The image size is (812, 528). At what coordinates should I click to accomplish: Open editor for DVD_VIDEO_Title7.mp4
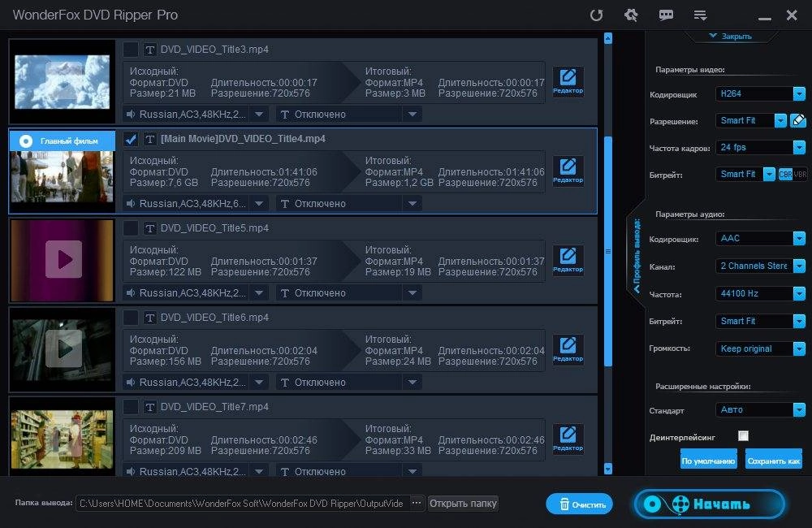pyautogui.click(x=568, y=439)
